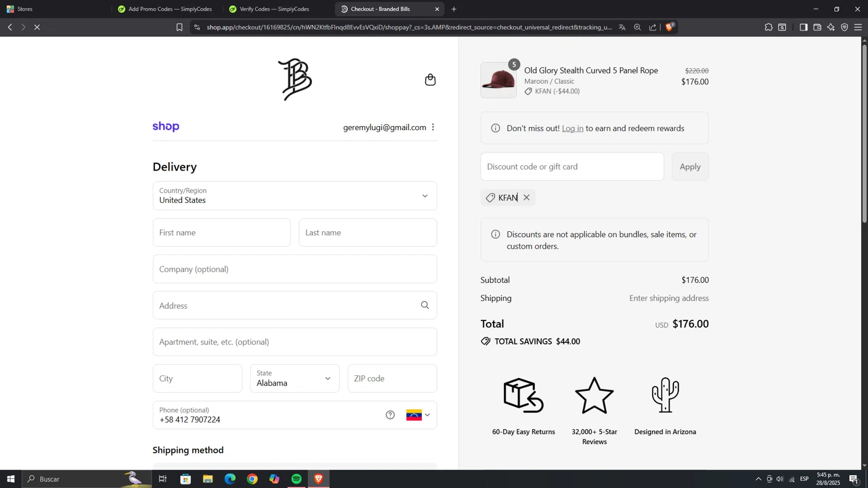Click the email geremylugi@gmail.com
Screen dimensions: 868x488
pyautogui.click(x=384, y=127)
